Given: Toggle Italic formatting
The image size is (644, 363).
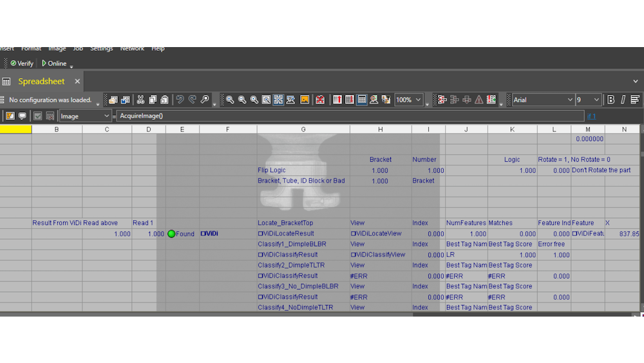Looking at the screenshot, I should click(623, 100).
